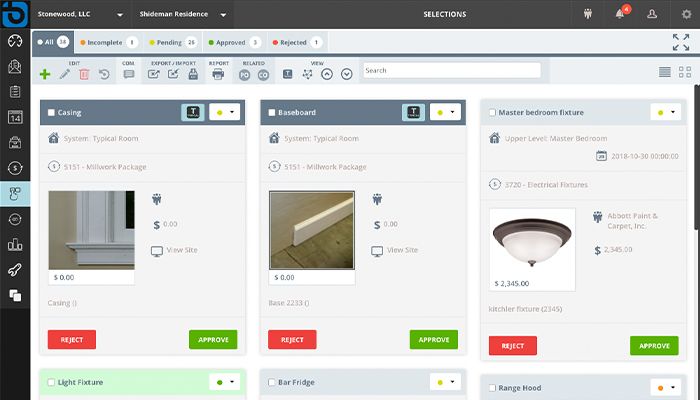Select the Approved tab
Viewport: 700px width, 400px height.
pyautogui.click(x=235, y=42)
